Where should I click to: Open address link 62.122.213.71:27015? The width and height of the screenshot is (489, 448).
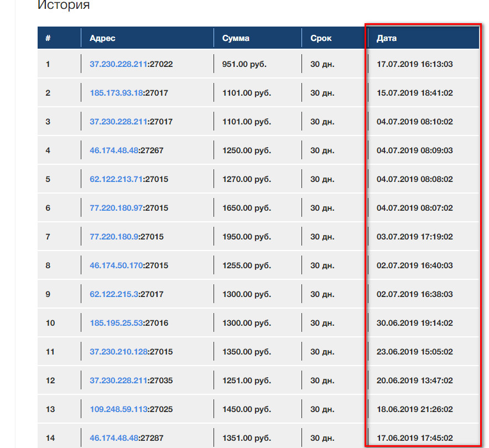(129, 179)
